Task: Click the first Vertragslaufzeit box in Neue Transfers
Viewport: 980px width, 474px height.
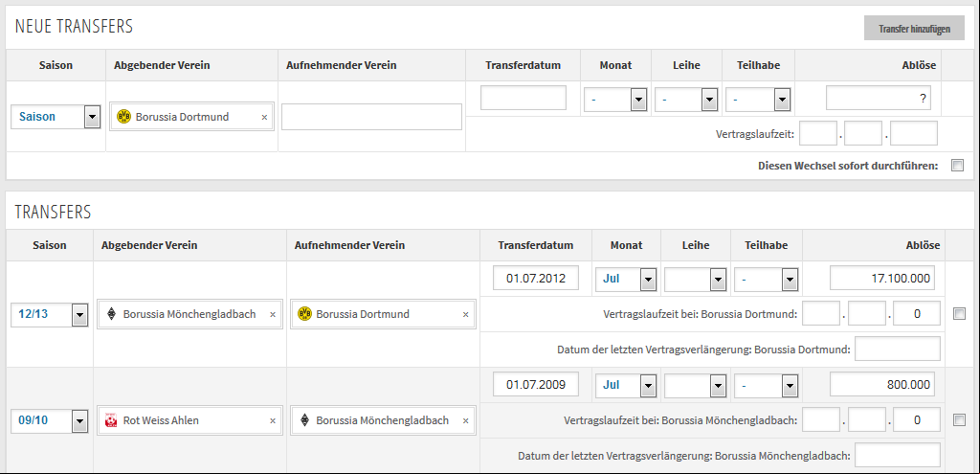Action: click(817, 133)
